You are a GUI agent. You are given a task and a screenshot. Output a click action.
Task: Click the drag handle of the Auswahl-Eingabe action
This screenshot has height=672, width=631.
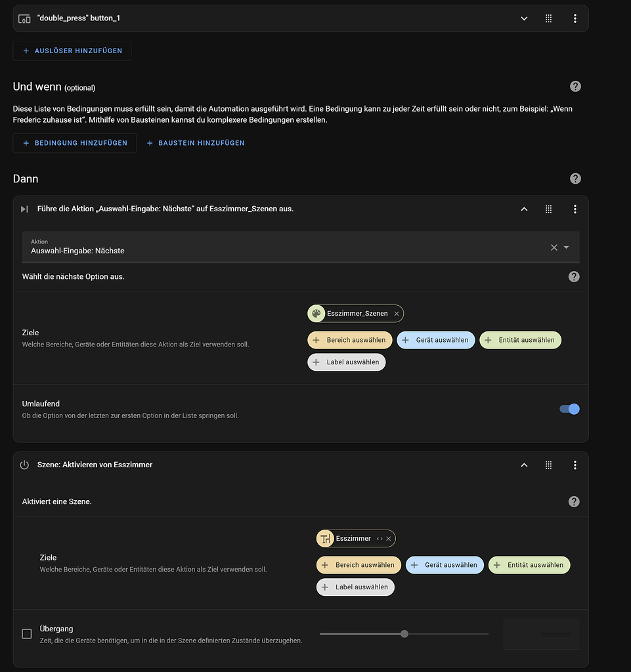(x=548, y=209)
